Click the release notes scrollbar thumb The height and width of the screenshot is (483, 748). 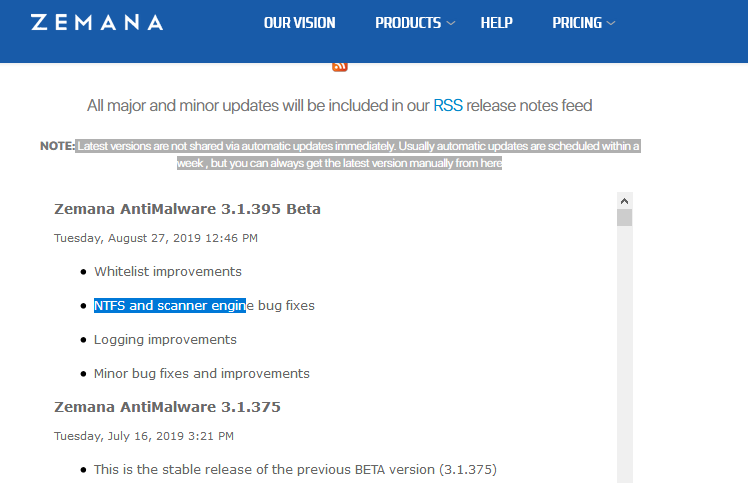click(x=624, y=218)
